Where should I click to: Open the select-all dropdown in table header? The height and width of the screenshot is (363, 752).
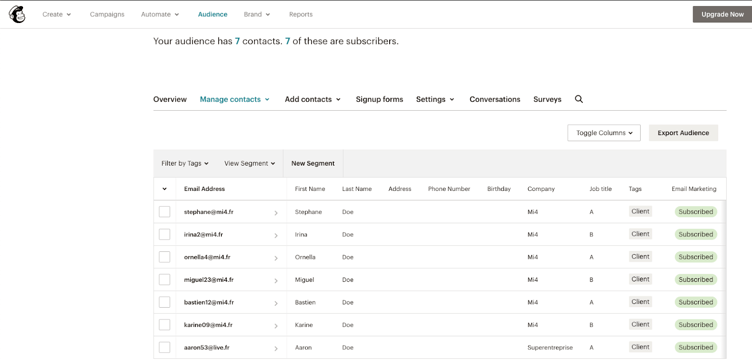(x=164, y=189)
